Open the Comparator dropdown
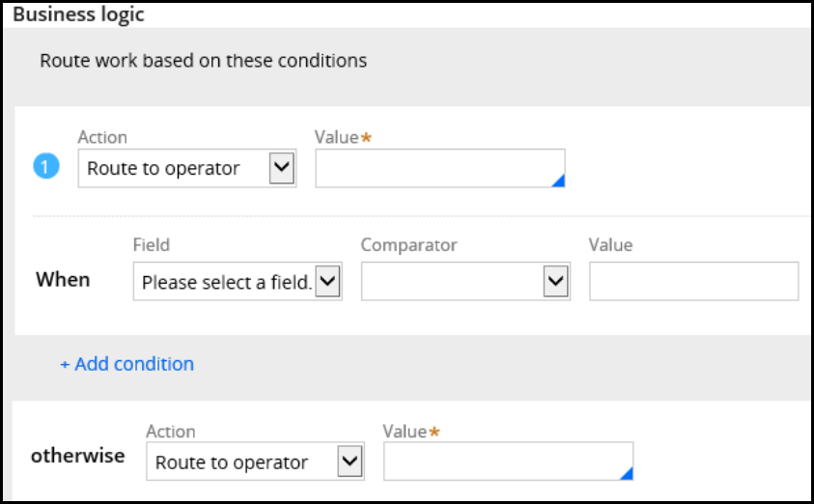The image size is (814, 504). tap(464, 282)
